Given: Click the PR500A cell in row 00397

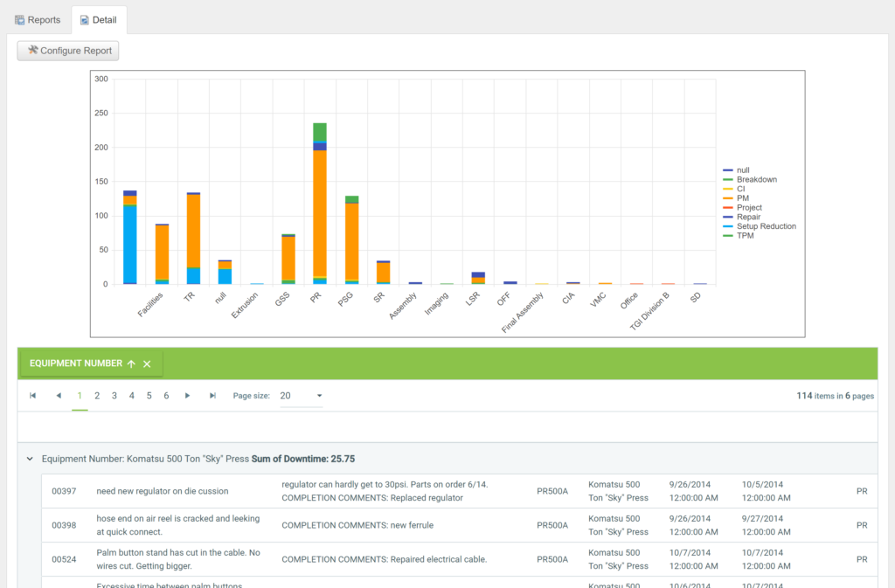Looking at the screenshot, I should pos(552,491).
